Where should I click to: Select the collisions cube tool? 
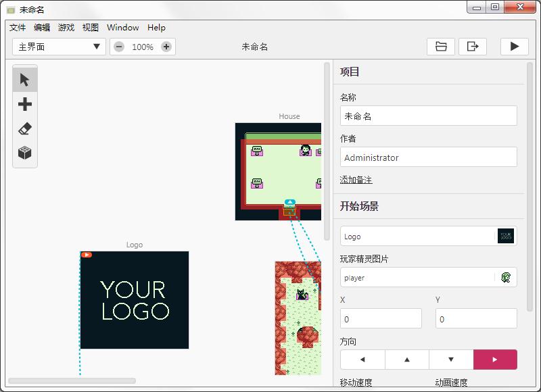[24, 154]
